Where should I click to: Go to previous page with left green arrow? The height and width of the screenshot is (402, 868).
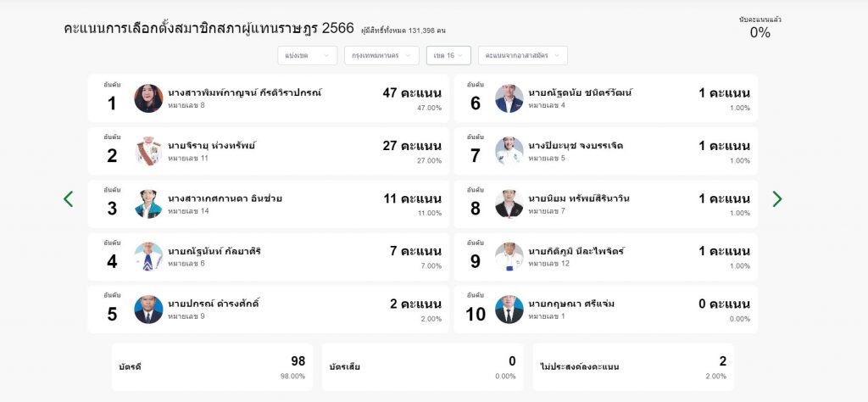tap(68, 198)
